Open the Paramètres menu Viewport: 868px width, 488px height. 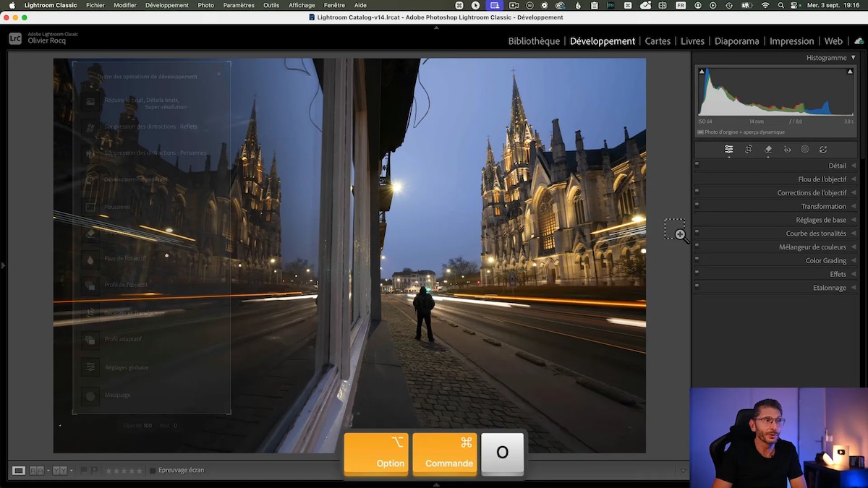(239, 5)
